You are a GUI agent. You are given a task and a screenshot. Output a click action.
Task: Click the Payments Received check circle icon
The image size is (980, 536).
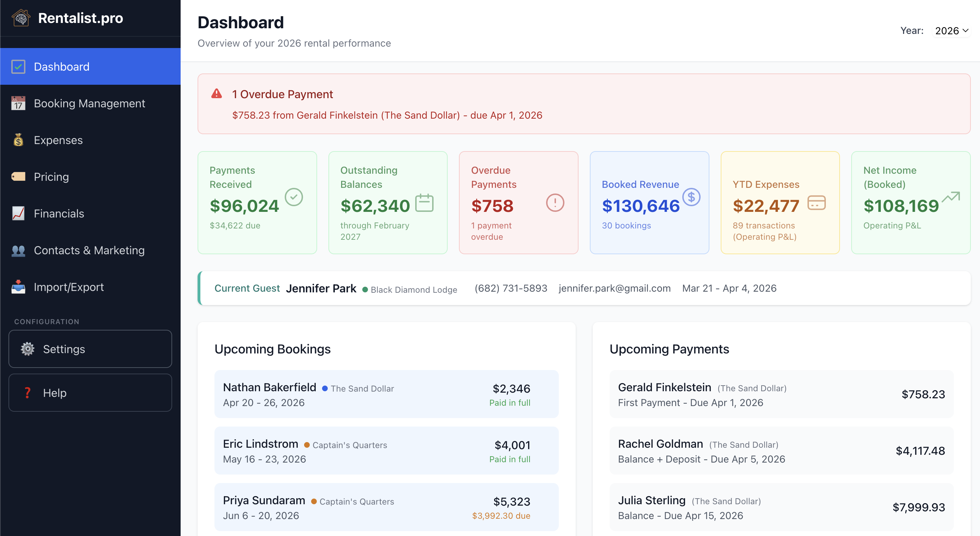point(293,197)
